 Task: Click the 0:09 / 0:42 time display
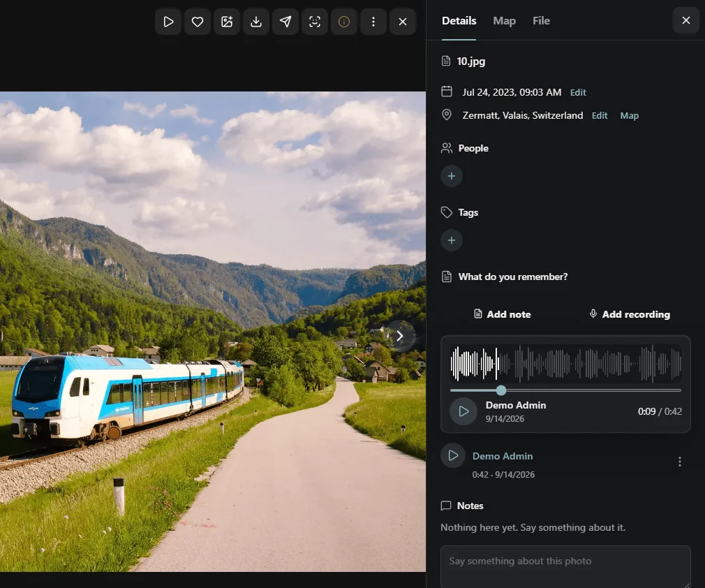click(660, 411)
